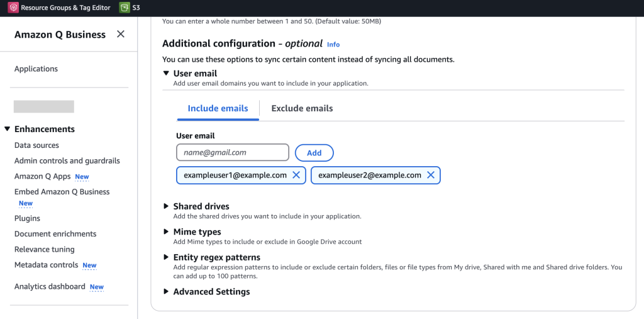Click the Entity regex patterns heading
This screenshot has width=644, height=319.
click(x=217, y=257)
